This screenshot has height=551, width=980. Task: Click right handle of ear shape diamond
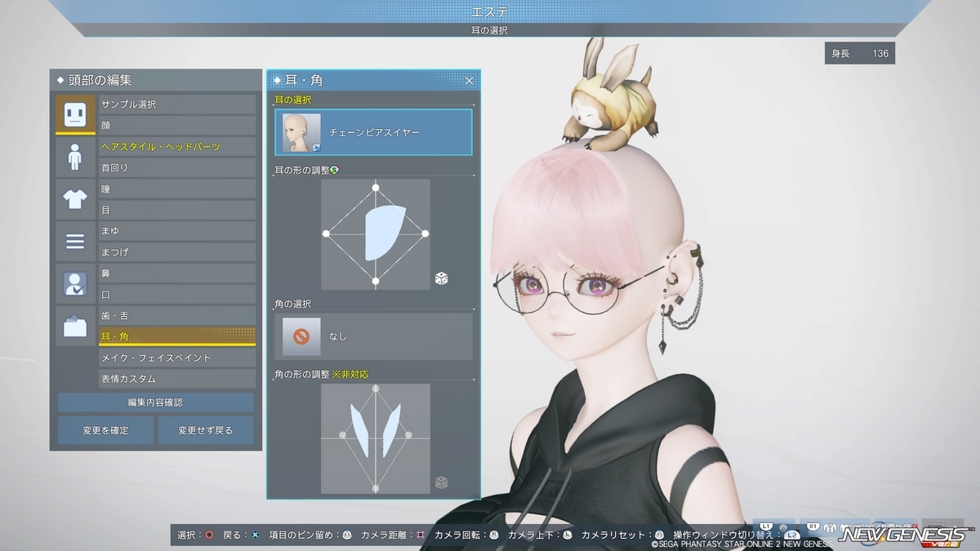(x=425, y=234)
